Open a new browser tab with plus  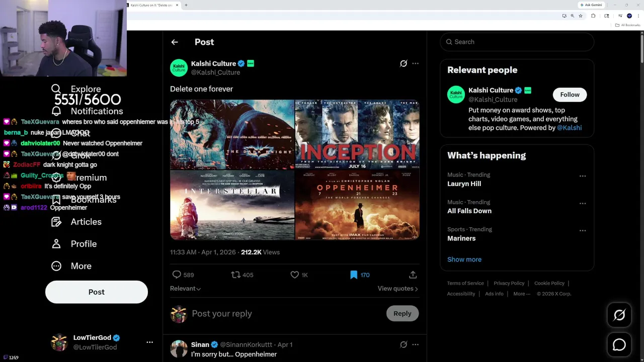(186, 5)
